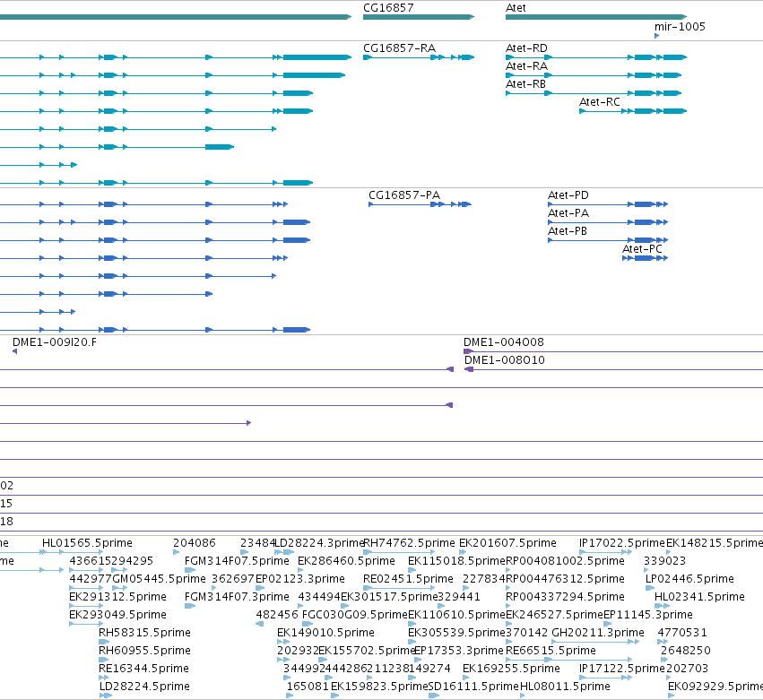This screenshot has width=763, height=700.
Task: Open the EK148215.5prime EST label
Action: pyautogui.click(x=715, y=543)
